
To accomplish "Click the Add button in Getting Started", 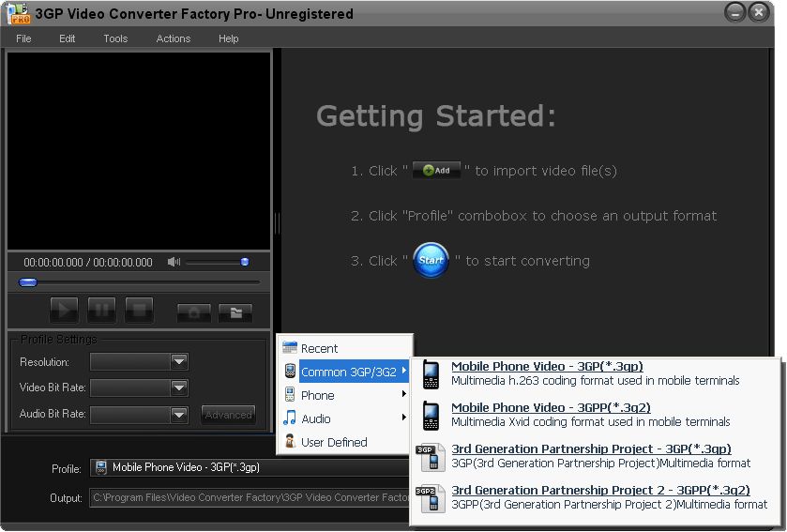I will [x=436, y=170].
